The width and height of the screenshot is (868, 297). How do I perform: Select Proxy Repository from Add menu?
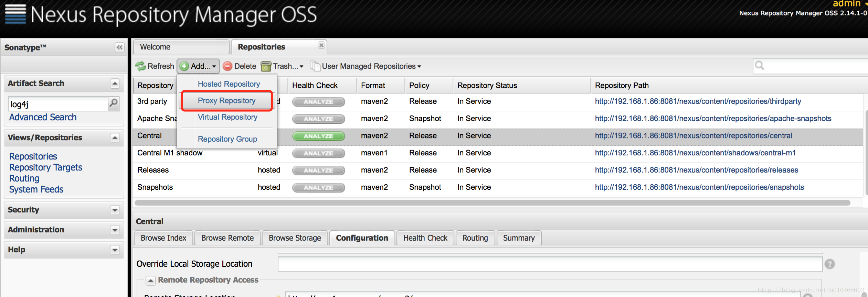click(226, 101)
